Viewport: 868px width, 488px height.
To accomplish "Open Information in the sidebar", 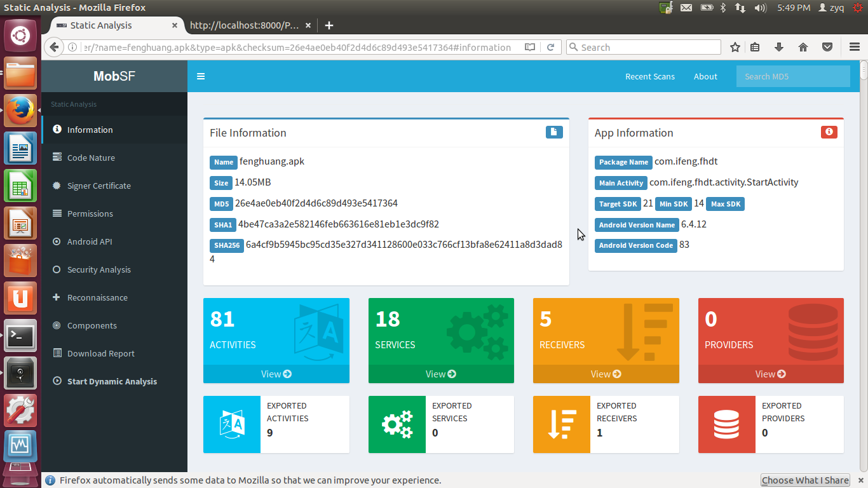I will [114, 130].
